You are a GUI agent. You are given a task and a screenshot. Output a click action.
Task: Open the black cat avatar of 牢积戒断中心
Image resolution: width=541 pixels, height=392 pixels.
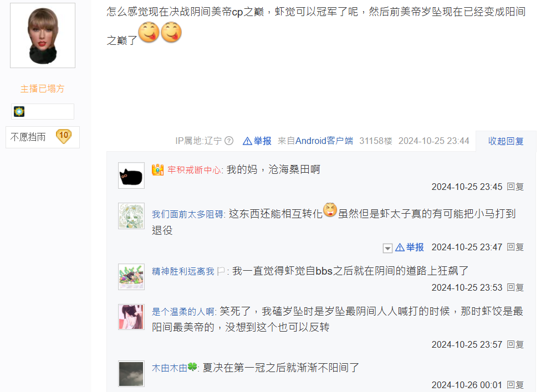(x=131, y=176)
